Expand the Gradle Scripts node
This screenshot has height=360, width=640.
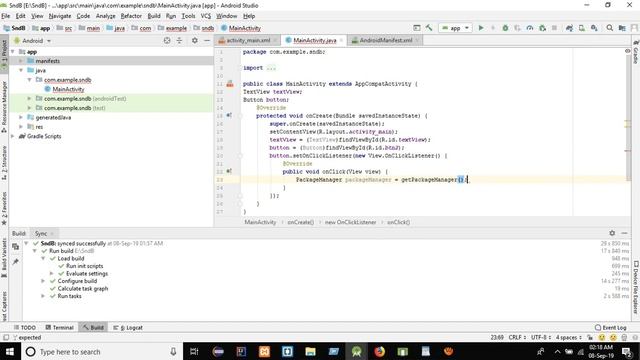[x=13, y=136]
